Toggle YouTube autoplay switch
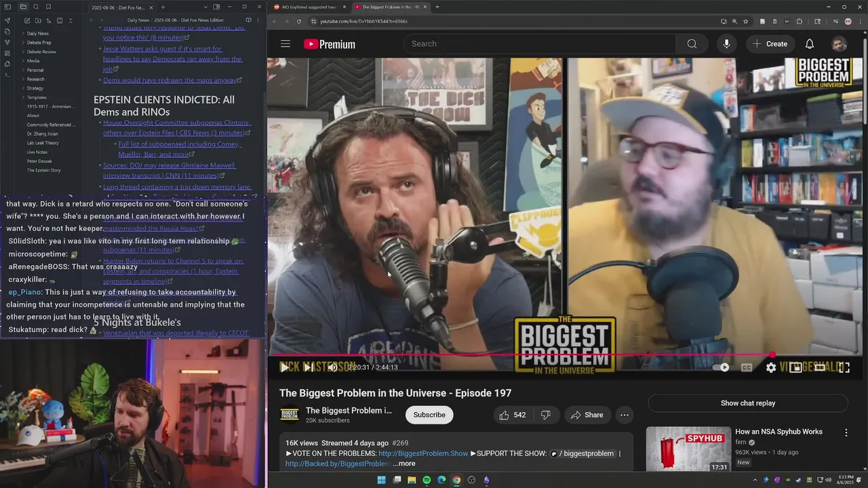Screen dimensions: 868x488 click(721, 367)
